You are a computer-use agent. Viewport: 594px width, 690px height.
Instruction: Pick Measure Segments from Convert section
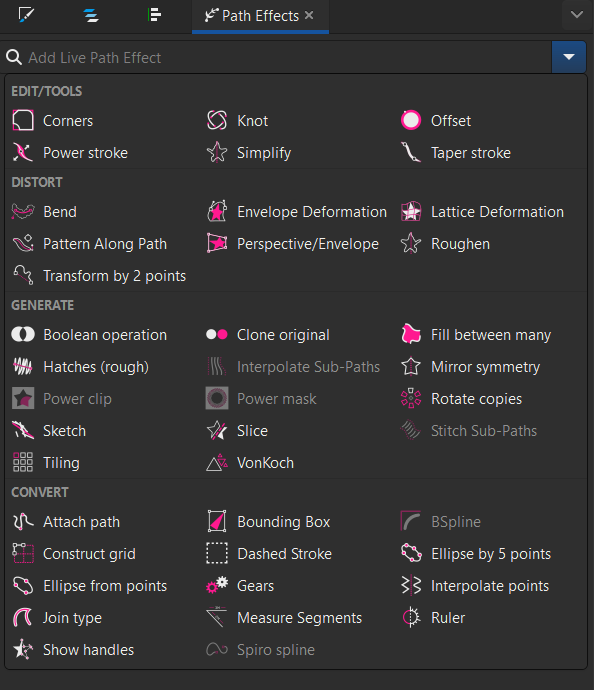pos(284,618)
